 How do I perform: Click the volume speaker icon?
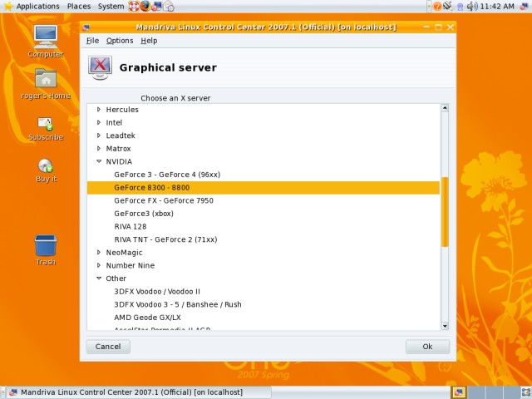tap(471, 6)
